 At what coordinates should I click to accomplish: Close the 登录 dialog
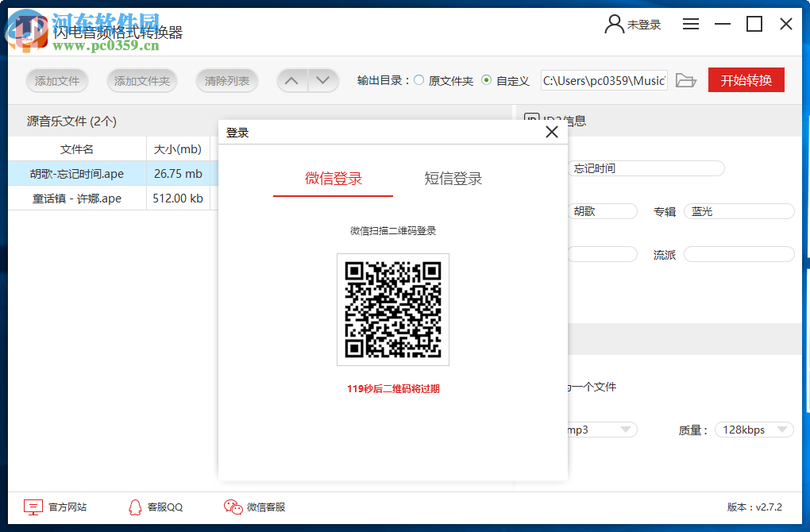pyautogui.click(x=552, y=133)
